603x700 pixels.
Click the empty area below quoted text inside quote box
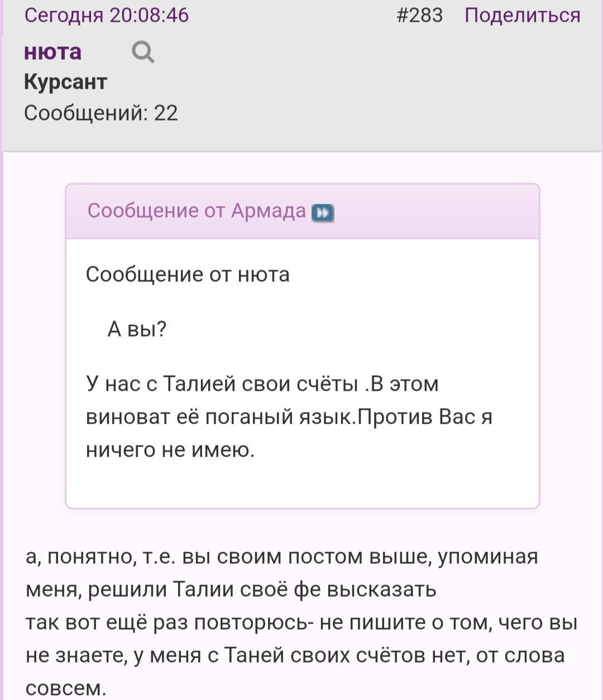coord(303,485)
